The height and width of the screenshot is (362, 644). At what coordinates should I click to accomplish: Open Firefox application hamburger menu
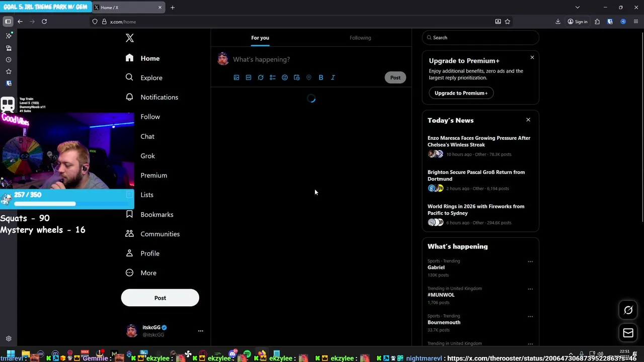[636, 22]
